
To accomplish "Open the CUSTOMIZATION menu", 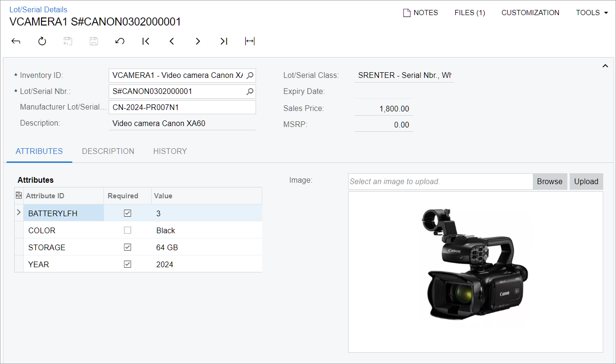I will (x=530, y=13).
